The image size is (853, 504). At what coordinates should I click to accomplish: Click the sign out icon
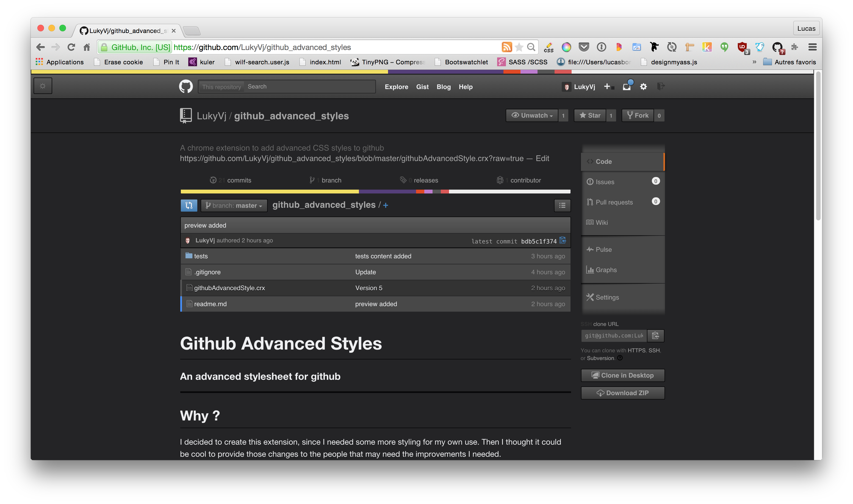660,86
